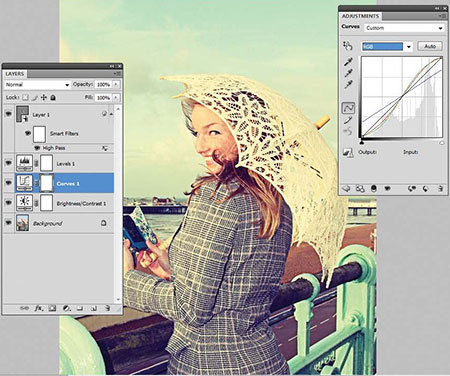Add a layer mask in Layers panel

[52, 308]
